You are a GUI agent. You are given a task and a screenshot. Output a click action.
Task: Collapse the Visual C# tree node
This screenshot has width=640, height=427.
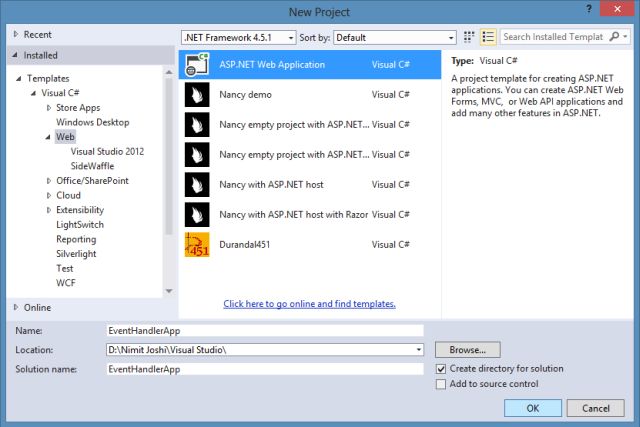point(33,93)
